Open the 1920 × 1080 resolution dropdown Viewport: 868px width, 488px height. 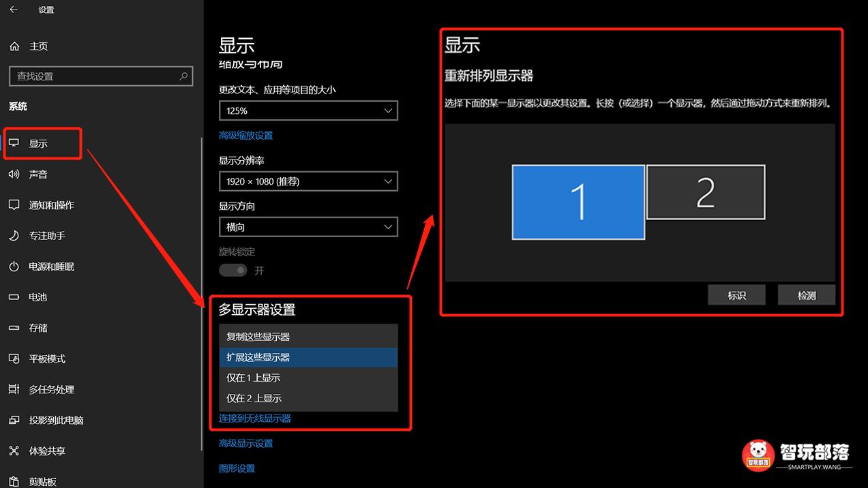[308, 181]
